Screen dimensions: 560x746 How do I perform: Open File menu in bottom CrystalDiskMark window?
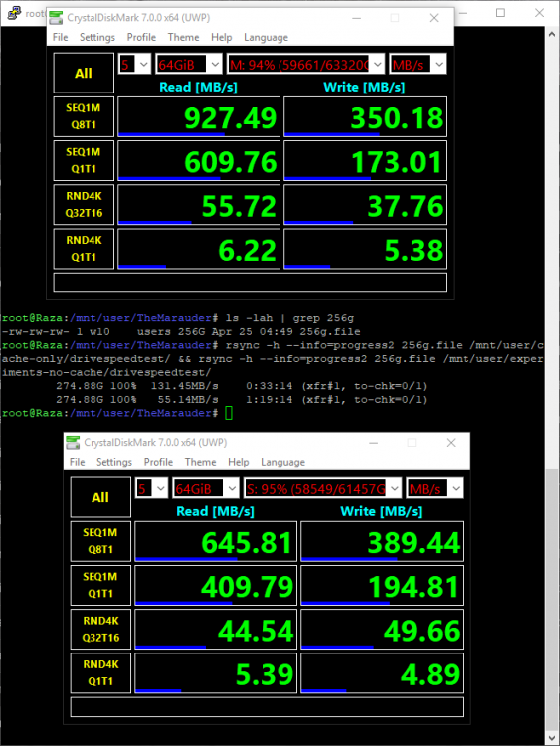click(x=77, y=462)
